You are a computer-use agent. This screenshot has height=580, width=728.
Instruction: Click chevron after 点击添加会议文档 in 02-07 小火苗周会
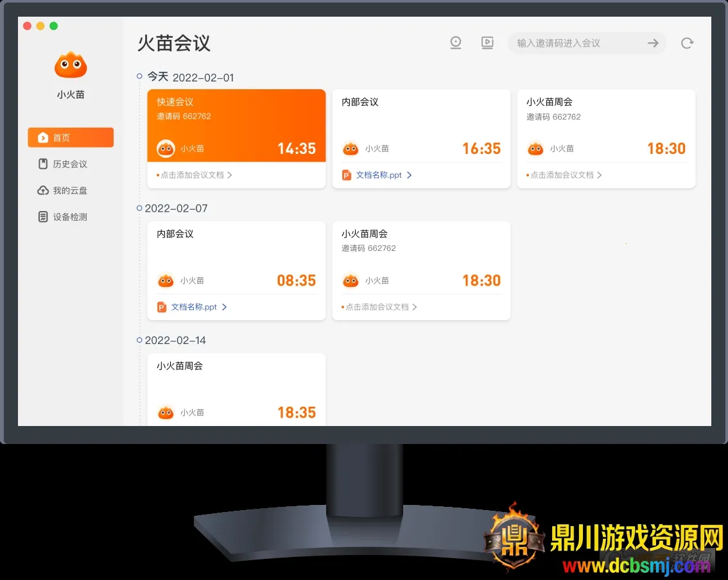pos(415,307)
